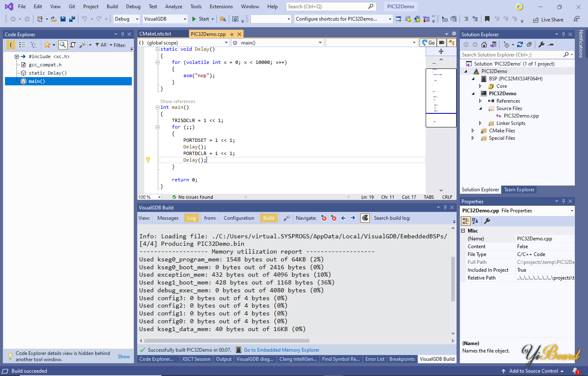Viewport: 588px width, 376px height.
Task: Click the Save file icon
Action: tap(63, 19)
